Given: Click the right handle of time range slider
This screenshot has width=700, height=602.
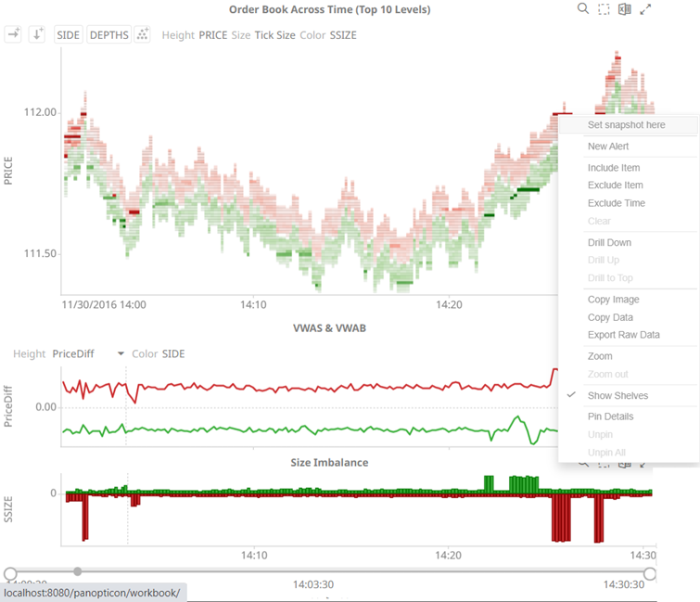Looking at the screenshot, I should (650, 574).
